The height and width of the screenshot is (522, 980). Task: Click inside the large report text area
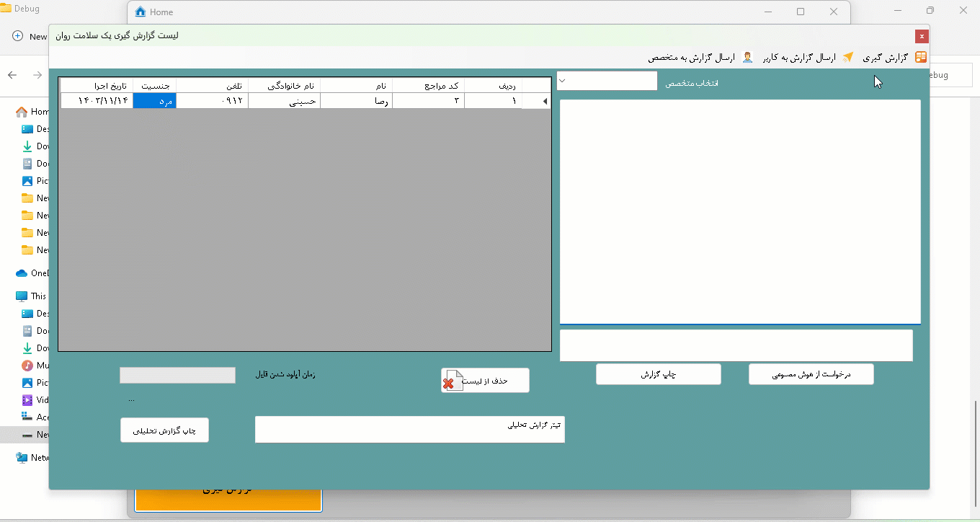[x=740, y=211]
